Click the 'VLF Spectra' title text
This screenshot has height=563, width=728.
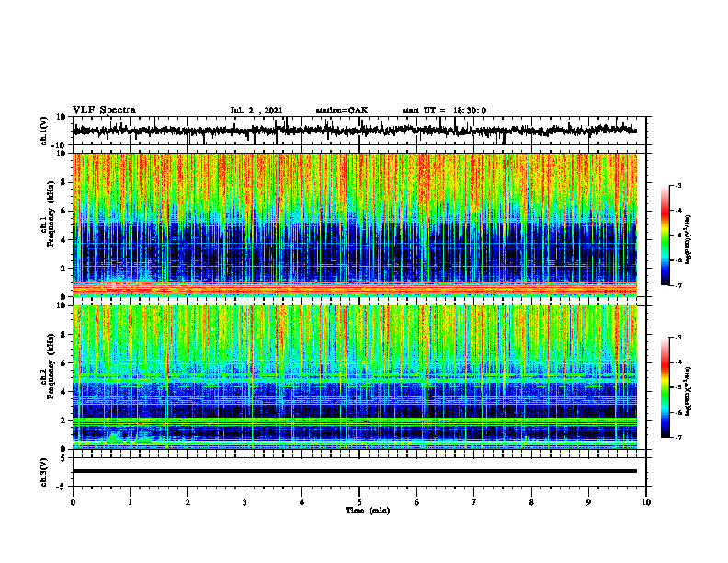pos(104,110)
